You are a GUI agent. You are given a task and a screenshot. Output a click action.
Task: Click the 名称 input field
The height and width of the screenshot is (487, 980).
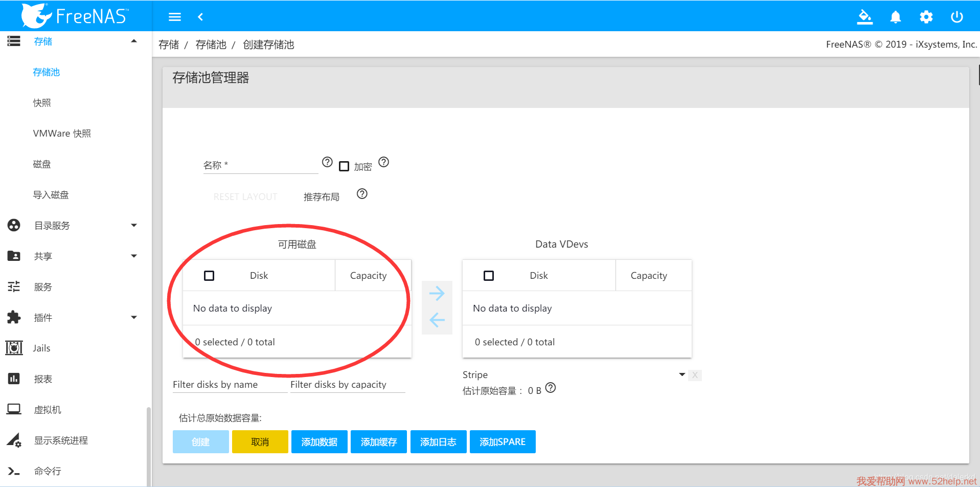pos(260,165)
